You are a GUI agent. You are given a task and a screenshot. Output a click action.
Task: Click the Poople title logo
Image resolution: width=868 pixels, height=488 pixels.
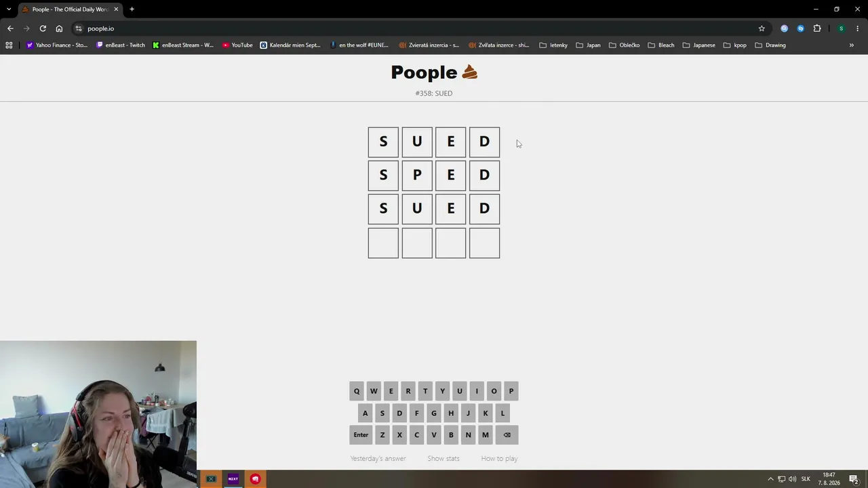click(x=434, y=72)
